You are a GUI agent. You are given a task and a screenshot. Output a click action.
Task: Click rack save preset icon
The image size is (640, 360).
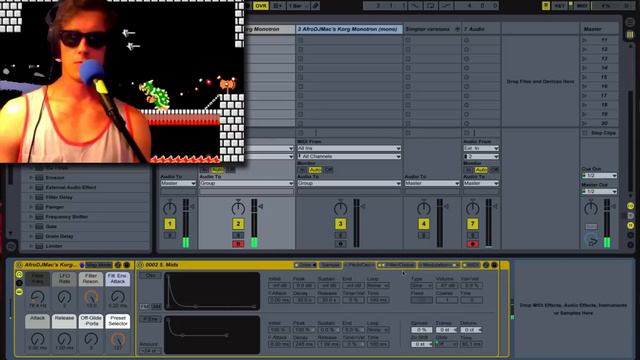(x=127, y=265)
